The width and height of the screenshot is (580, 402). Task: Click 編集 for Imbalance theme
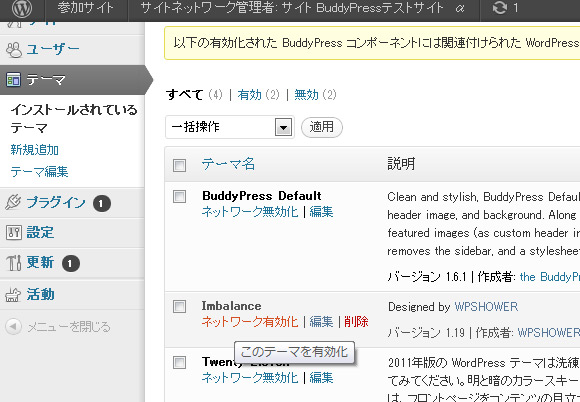pos(321,322)
